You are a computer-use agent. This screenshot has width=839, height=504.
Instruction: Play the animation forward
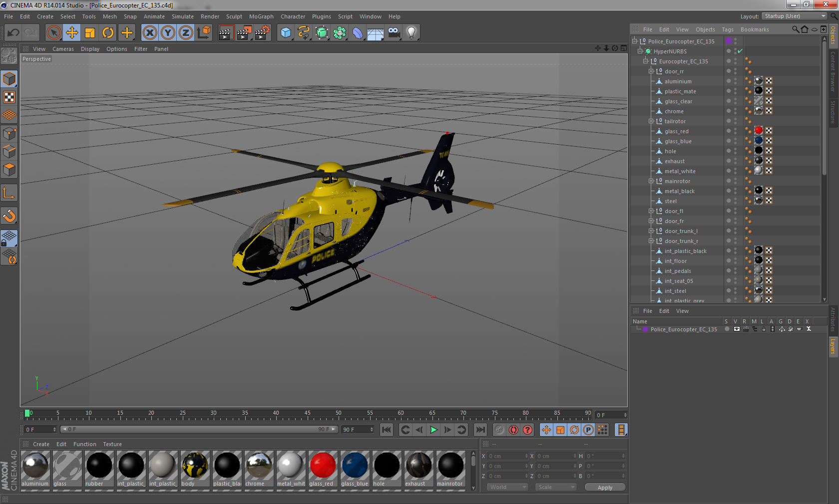[x=433, y=430]
